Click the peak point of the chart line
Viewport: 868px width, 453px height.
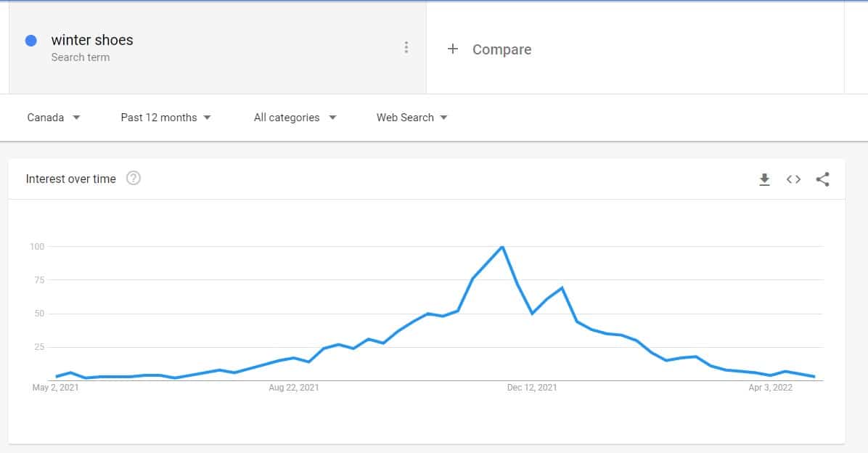[x=502, y=246]
